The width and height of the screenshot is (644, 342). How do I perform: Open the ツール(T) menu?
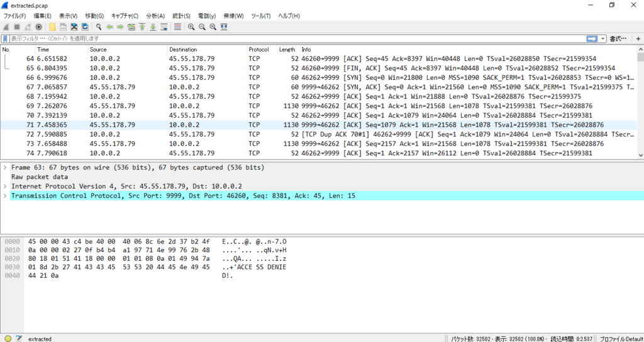(261, 16)
